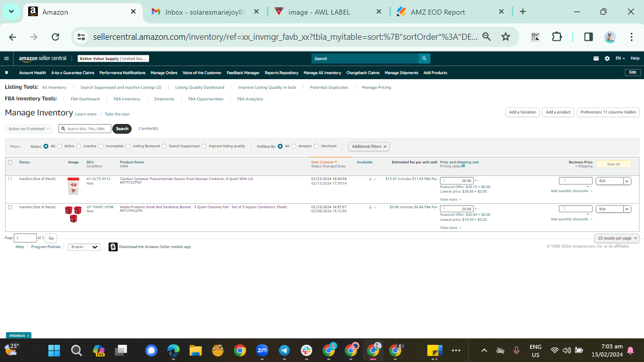Click the Add a Variation button
The image size is (644, 362).
[x=523, y=112]
